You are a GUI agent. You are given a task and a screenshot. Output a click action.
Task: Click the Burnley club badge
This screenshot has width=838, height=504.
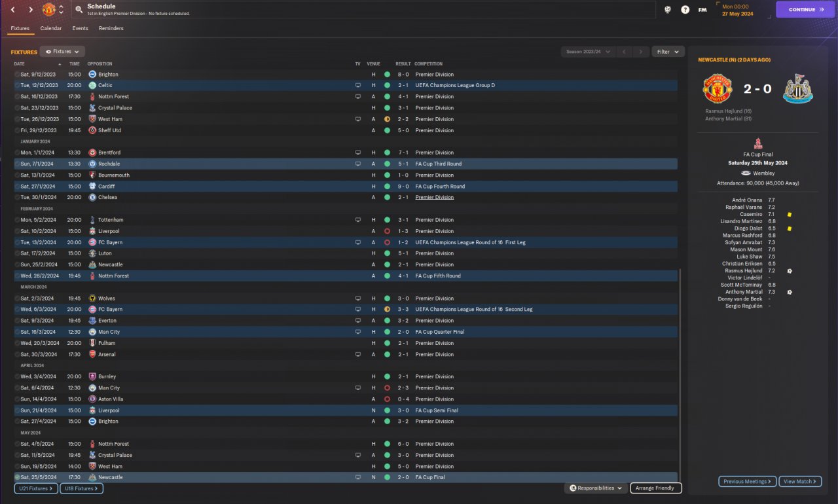pos(92,377)
